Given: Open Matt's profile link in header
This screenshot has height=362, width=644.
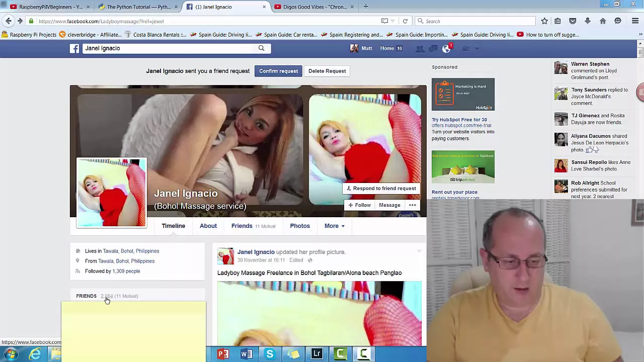Looking at the screenshot, I should [x=361, y=48].
